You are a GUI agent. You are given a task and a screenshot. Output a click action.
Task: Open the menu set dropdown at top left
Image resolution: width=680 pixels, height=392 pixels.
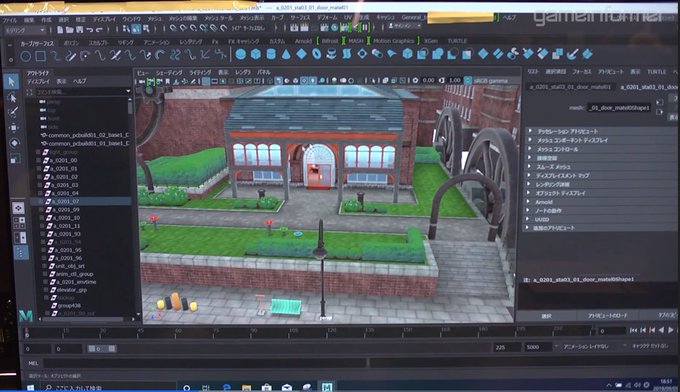(25, 30)
